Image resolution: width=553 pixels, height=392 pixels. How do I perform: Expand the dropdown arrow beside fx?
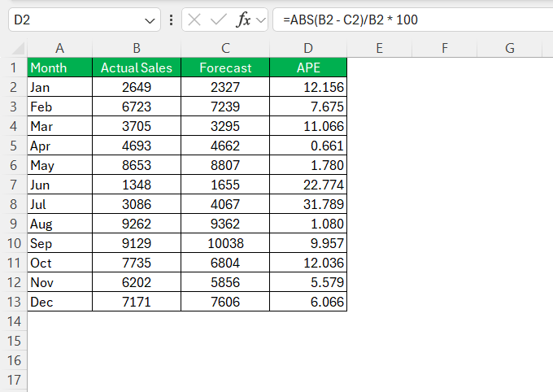pyautogui.click(x=261, y=20)
